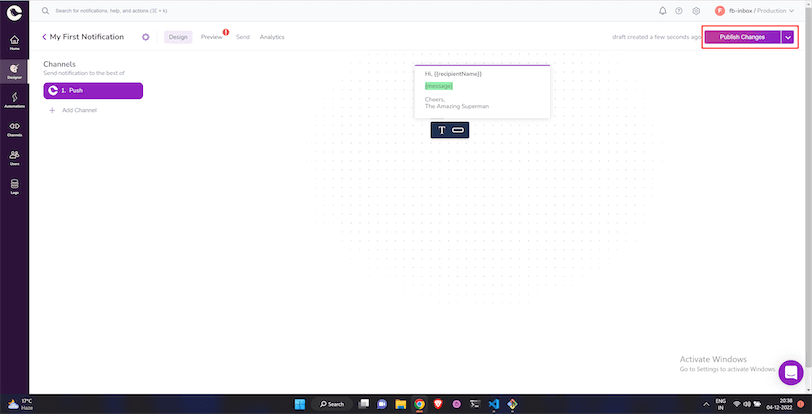Open the chat support bubble

pos(791,373)
